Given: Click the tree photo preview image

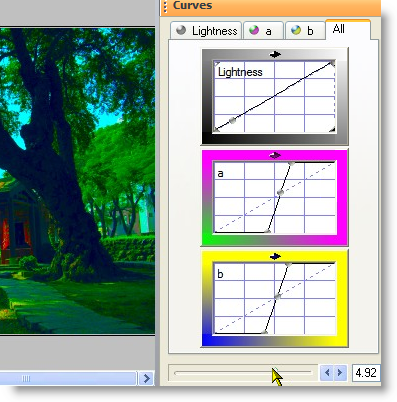Looking at the screenshot, I should coord(77,181).
